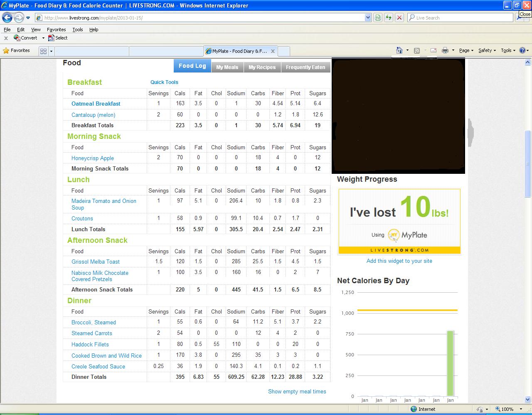The image size is (532, 415).
Task: Click the Home icon in command bar
Action: [x=399, y=50]
